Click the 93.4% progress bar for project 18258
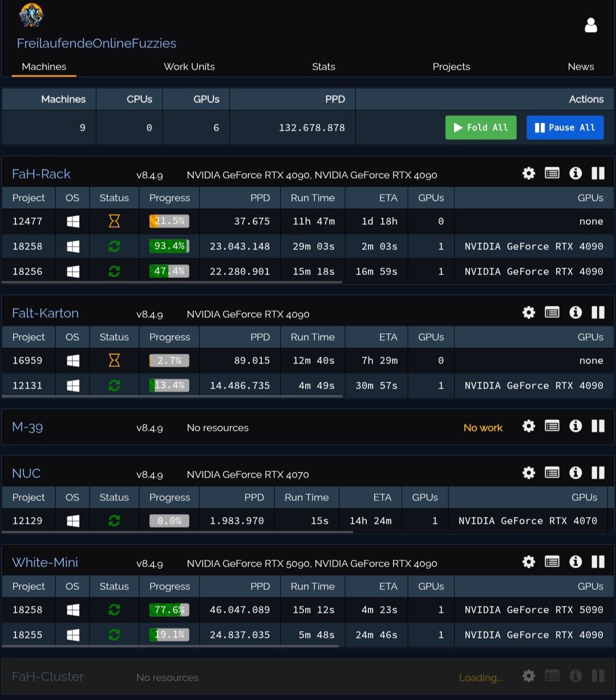The height and width of the screenshot is (700, 616). (169, 246)
